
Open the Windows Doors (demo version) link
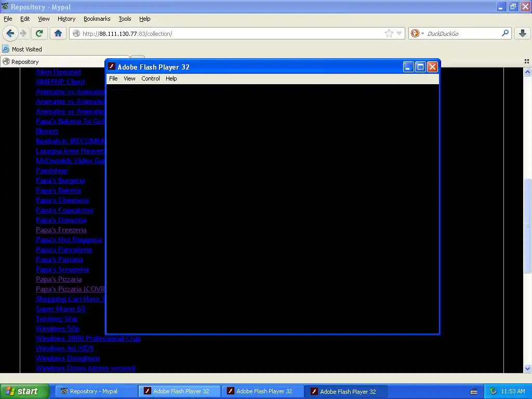coord(86,368)
